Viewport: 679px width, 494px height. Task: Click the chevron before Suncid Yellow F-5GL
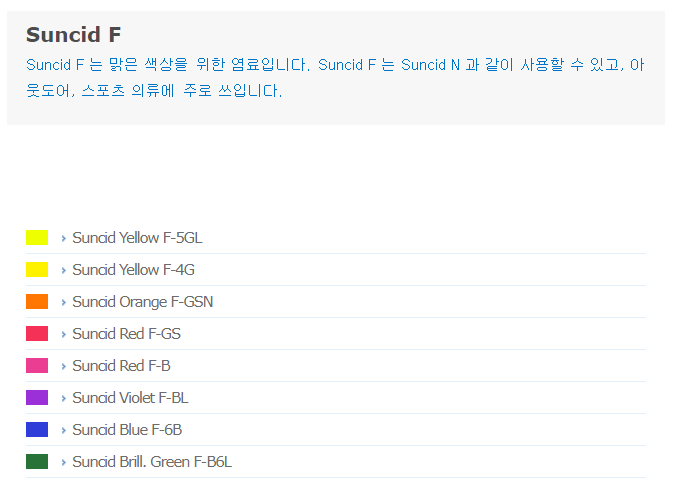[64, 239]
